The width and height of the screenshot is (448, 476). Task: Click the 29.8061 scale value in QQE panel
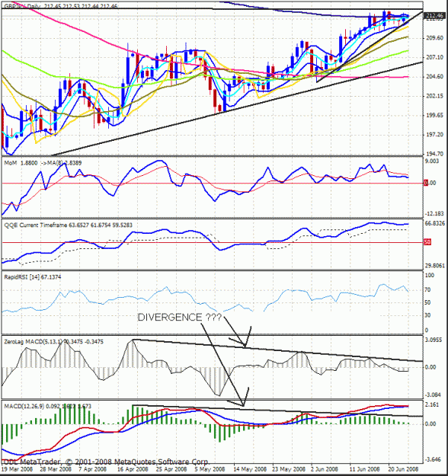[x=435, y=266]
